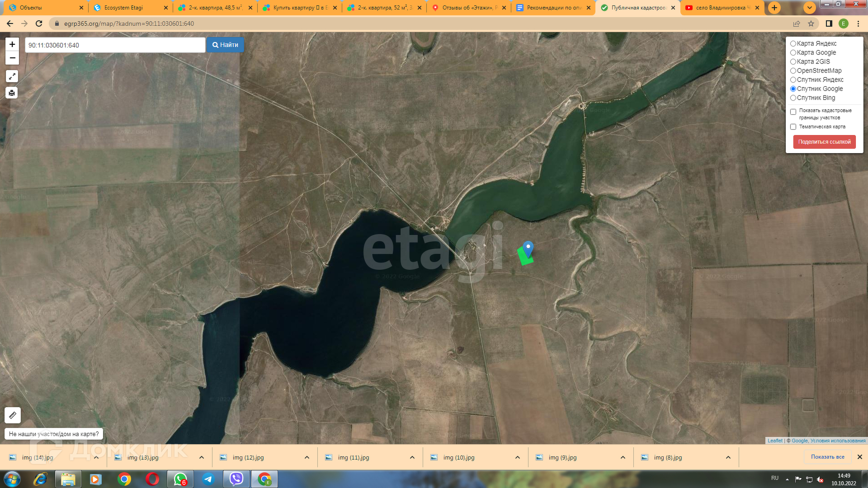Screen dimensions: 868x488
Task: Select the OpenStreetMap layer option
Action: (x=793, y=71)
